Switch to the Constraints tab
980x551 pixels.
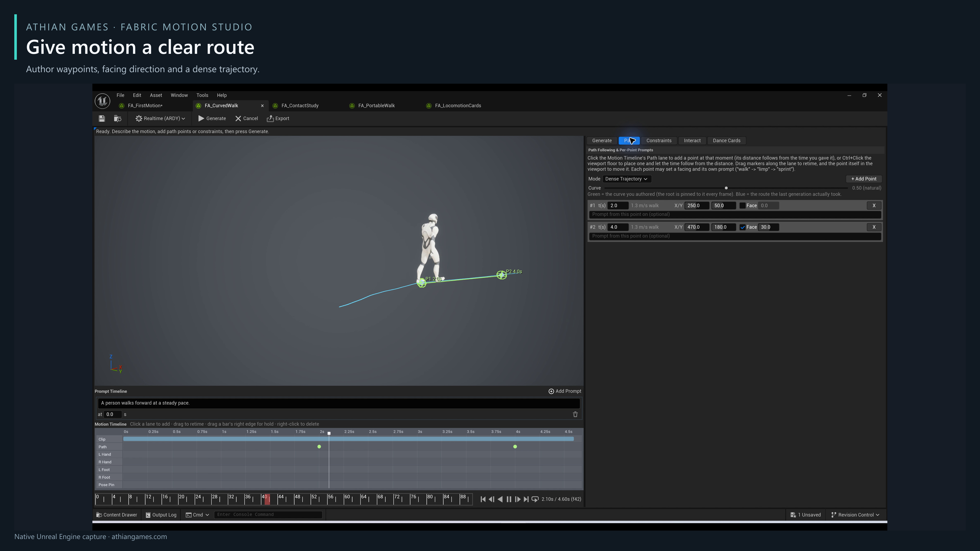tap(659, 141)
